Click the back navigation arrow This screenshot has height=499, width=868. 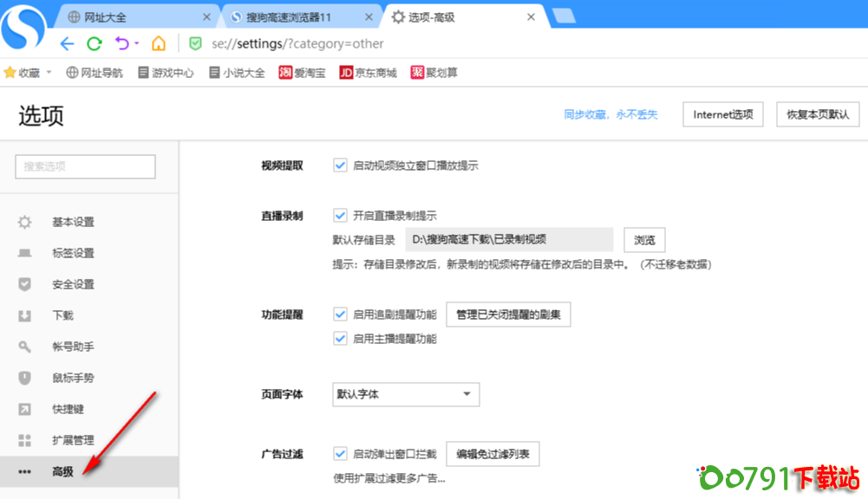tap(67, 44)
